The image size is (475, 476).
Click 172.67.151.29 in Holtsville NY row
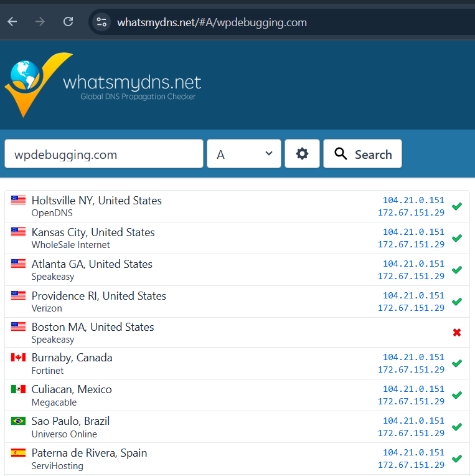tap(411, 213)
